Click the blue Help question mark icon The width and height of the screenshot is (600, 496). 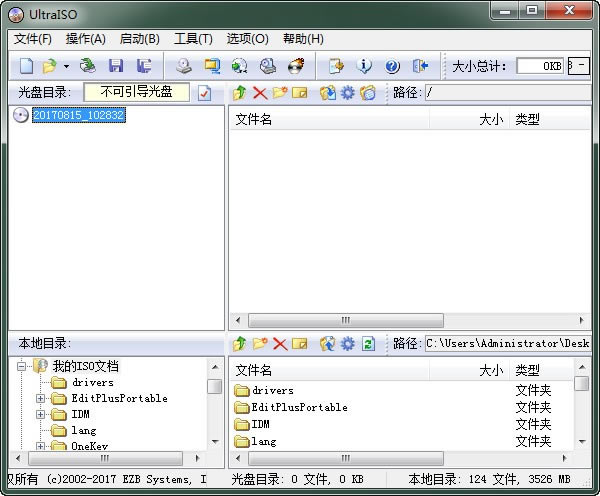click(392, 66)
